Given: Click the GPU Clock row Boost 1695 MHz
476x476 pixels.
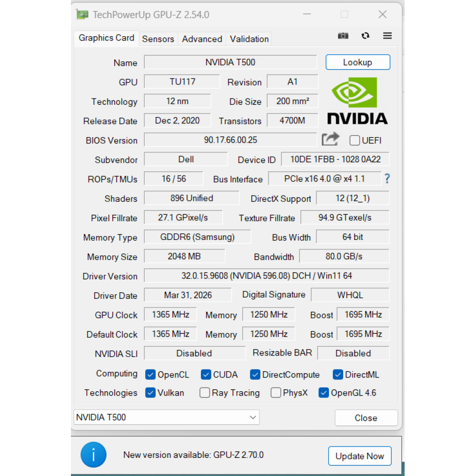Looking at the screenshot, I should point(363,315).
